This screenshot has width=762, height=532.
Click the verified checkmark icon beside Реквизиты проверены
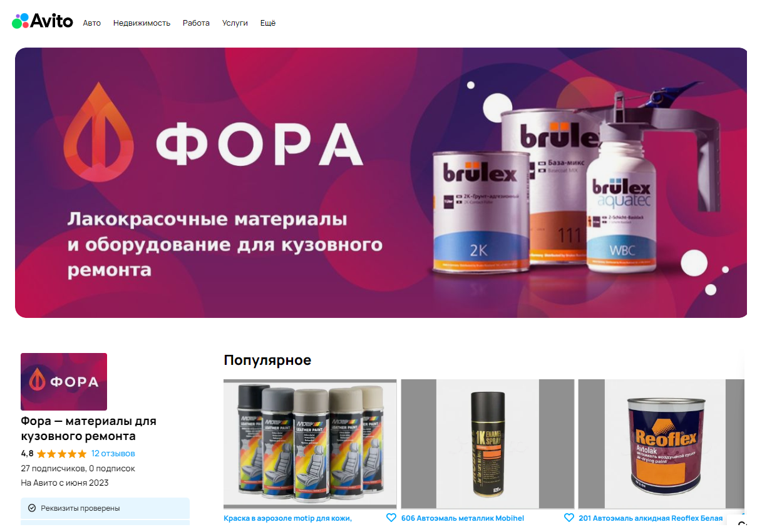click(32, 508)
